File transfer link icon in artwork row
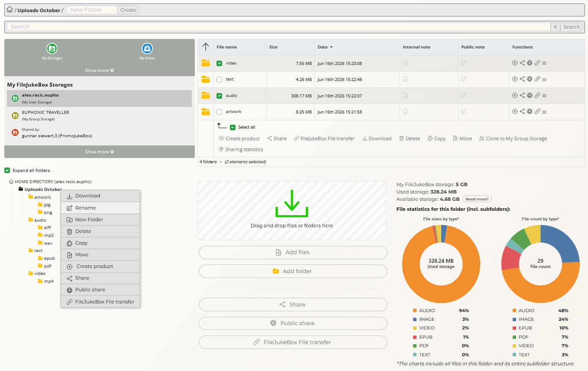The image size is (588, 371). [x=537, y=112]
